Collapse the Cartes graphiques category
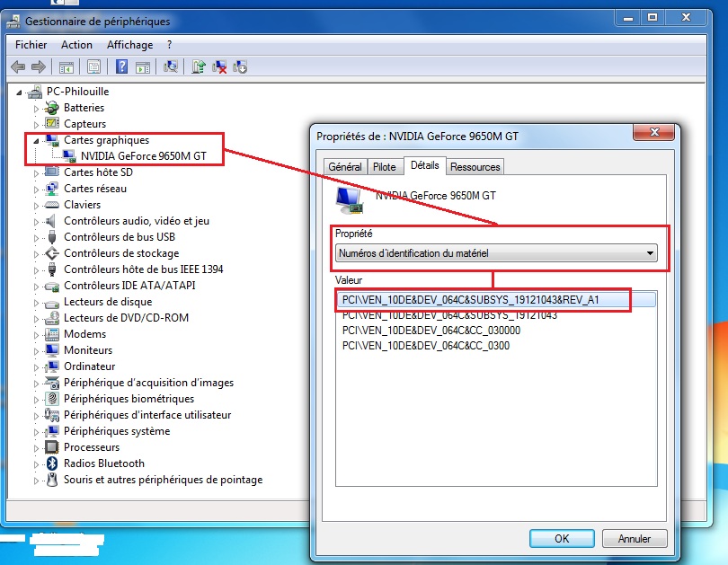The image size is (728, 565). pyautogui.click(x=36, y=141)
